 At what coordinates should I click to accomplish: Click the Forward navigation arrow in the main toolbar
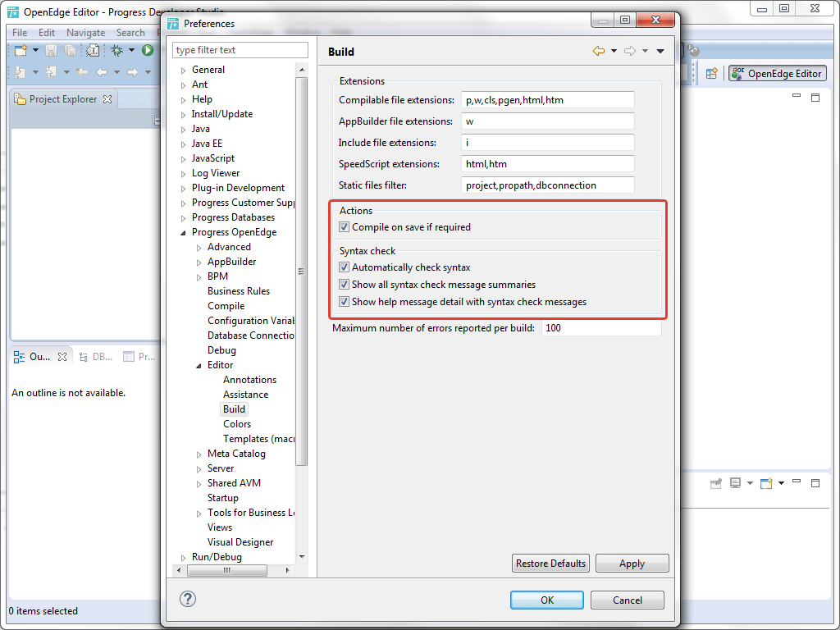click(132, 72)
